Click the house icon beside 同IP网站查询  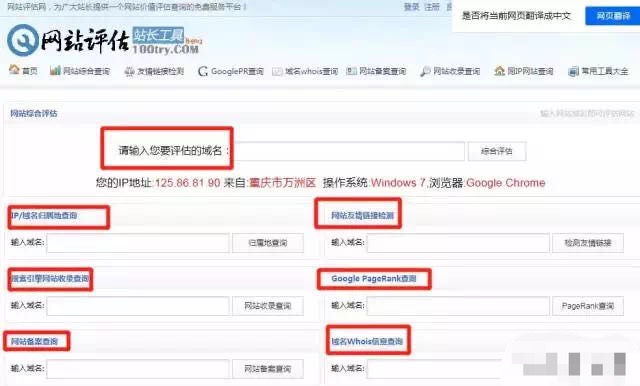pyautogui.click(x=499, y=71)
